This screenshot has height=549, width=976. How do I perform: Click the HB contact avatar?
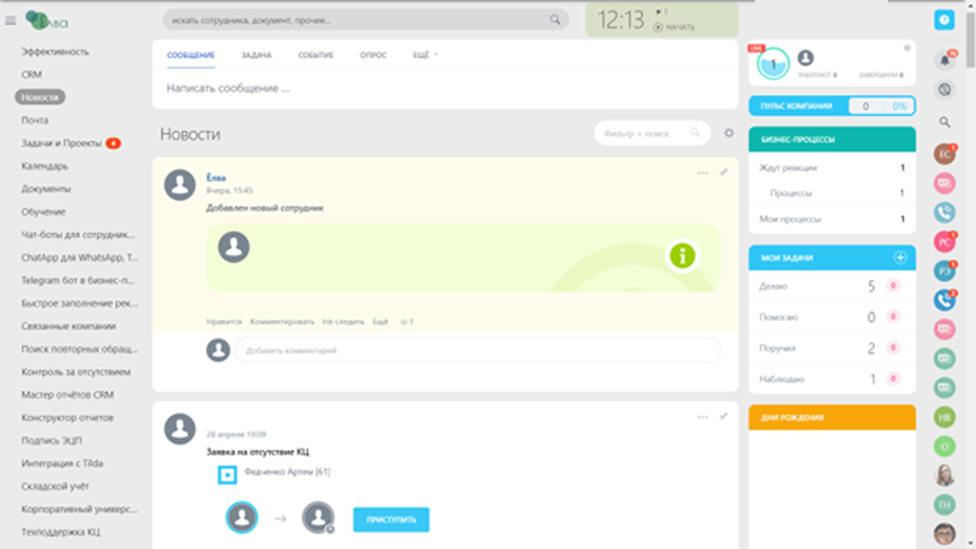tap(944, 417)
